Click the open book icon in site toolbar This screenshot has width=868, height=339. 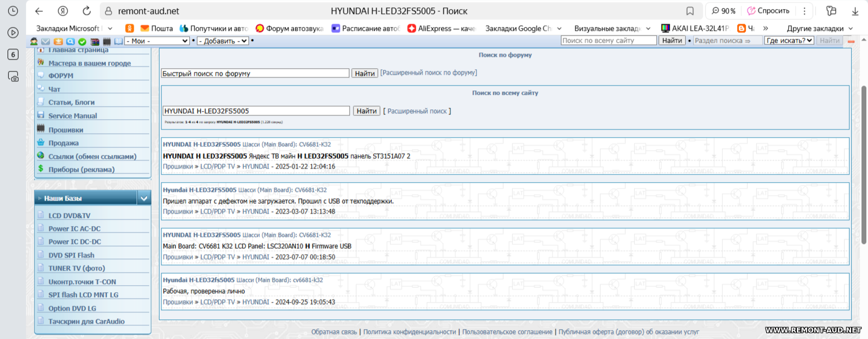pos(119,41)
